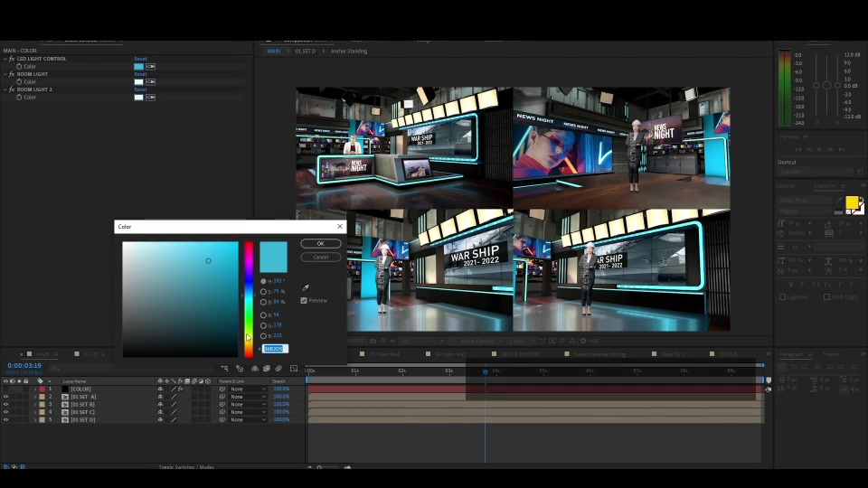Open the parent dropdown for 01 SET C
The image size is (868, 488).
[x=248, y=412]
